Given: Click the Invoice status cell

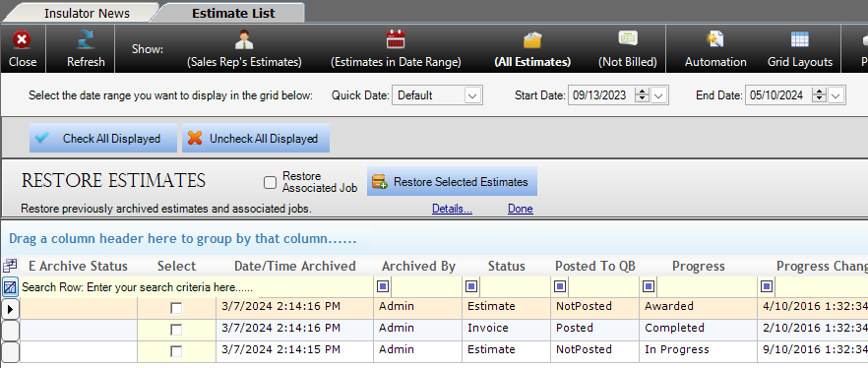Looking at the screenshot, I should (x=507, y=329).
